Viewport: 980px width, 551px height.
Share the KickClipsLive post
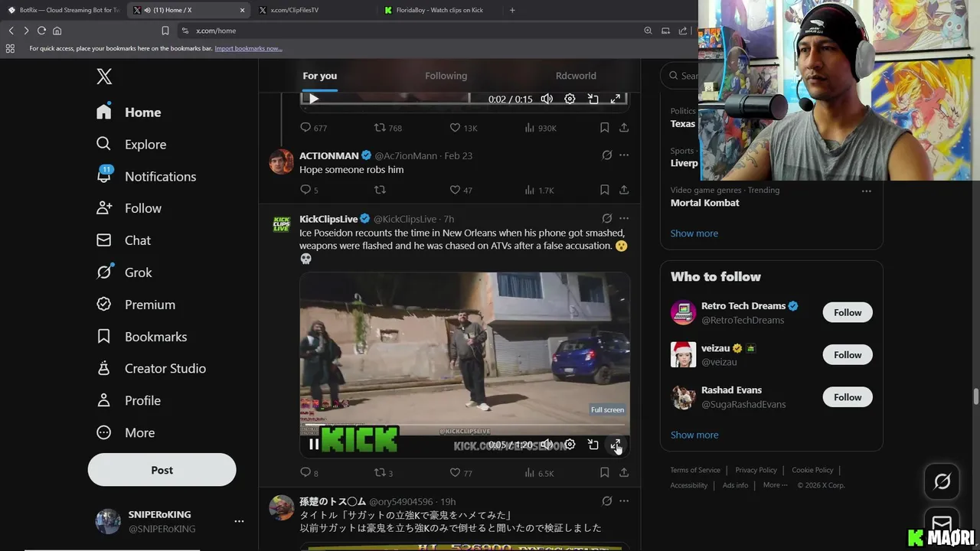click(x=624, y=473)
